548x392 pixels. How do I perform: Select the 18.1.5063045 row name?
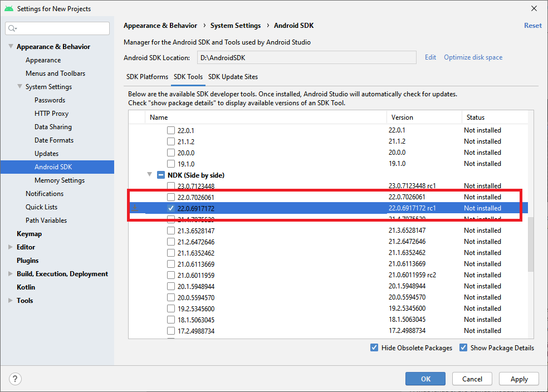point(195,320)
